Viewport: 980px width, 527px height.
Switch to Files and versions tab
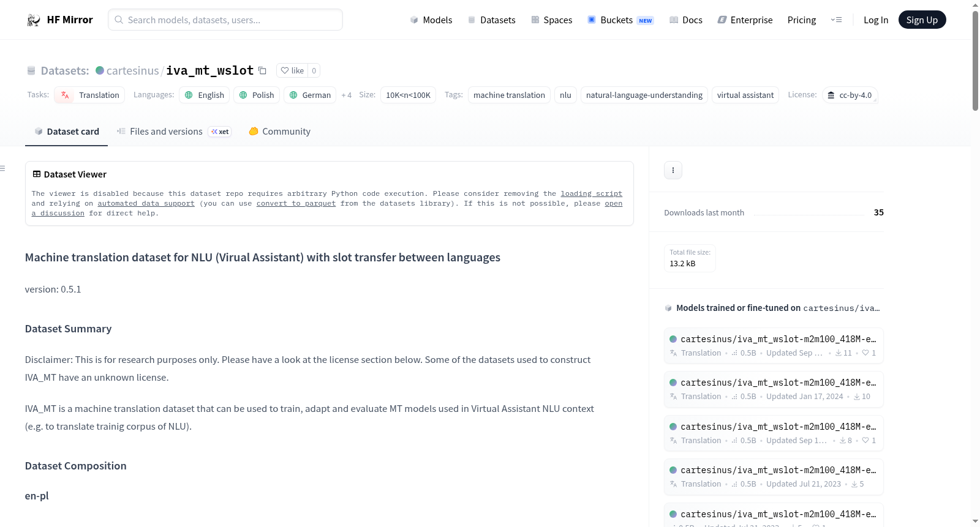(x=174, y=132)
